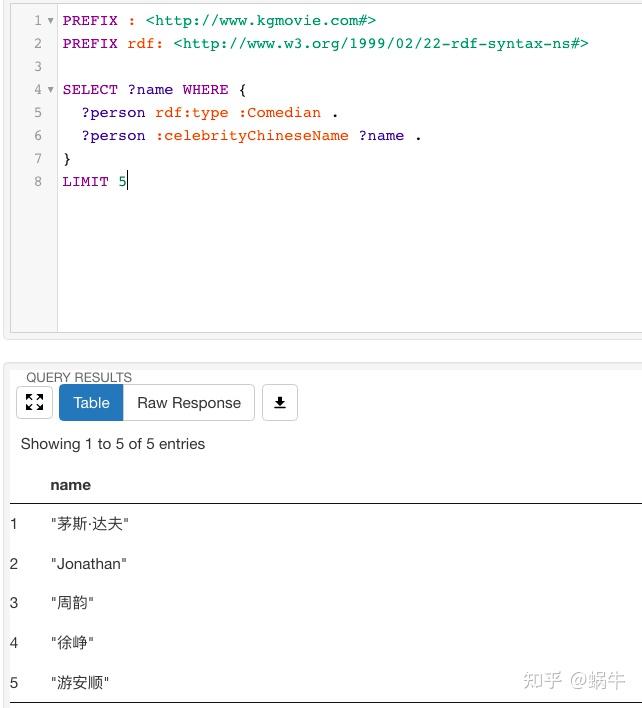Click the closing brace on line 7
This screenshot has width=642, height=708.
[67, 158]
